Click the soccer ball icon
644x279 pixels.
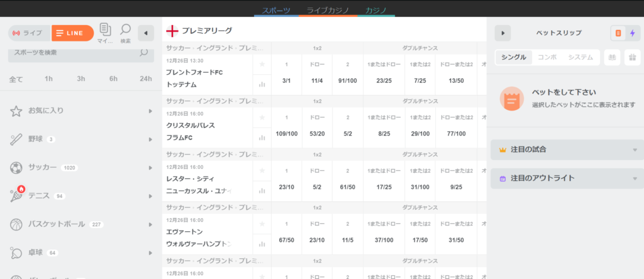click(x=16, y=168)
